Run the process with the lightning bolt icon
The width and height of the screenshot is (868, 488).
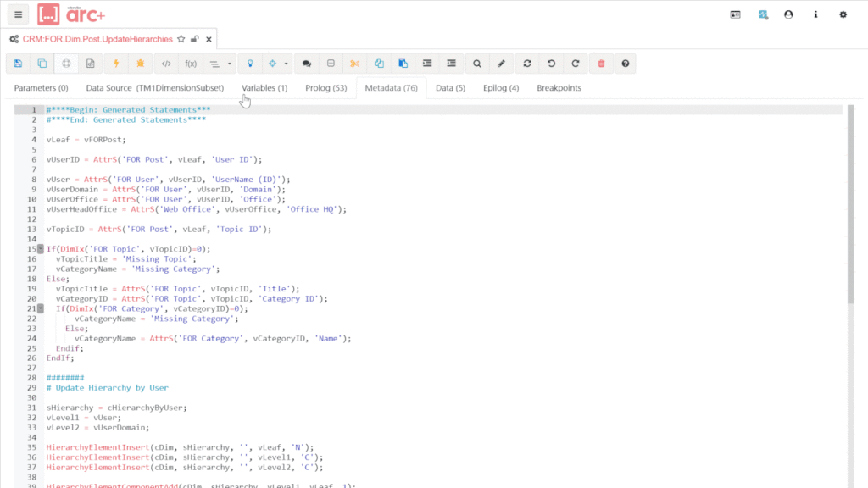[x=116, y=64]
